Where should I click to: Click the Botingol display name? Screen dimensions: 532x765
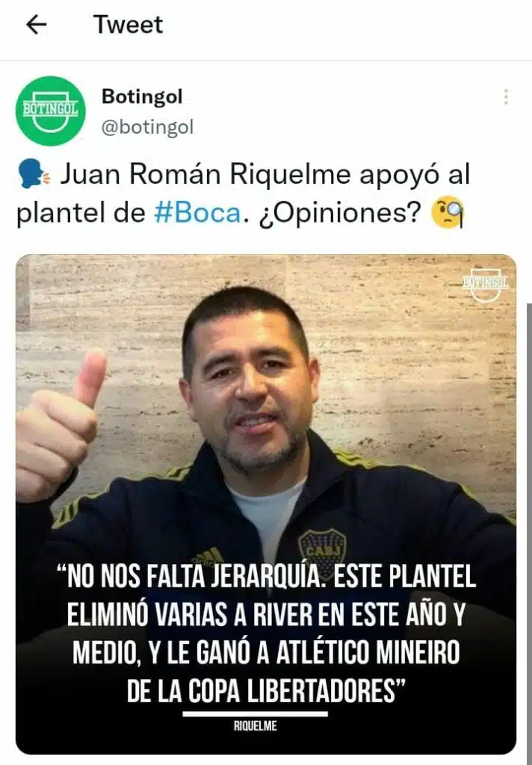click(x=142, y=96)
